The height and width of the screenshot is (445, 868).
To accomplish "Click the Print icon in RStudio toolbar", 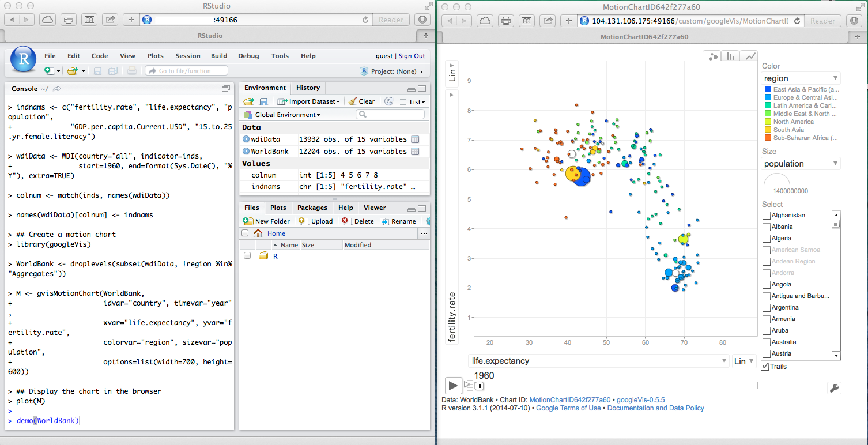I will 132,71.
